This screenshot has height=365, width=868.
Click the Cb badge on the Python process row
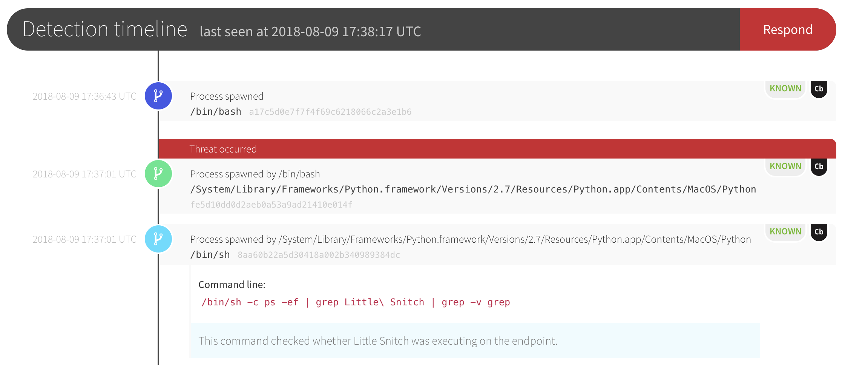[x=819, y=167]
